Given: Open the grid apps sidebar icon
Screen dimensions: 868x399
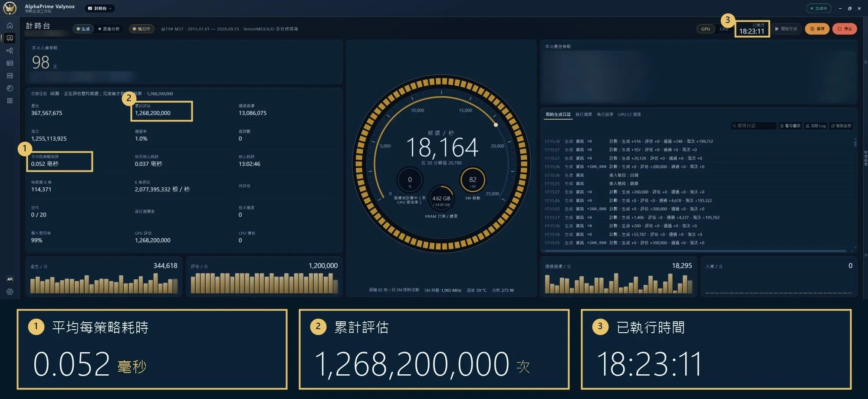Looking at the screenshot, I should [x=10, y=101].
